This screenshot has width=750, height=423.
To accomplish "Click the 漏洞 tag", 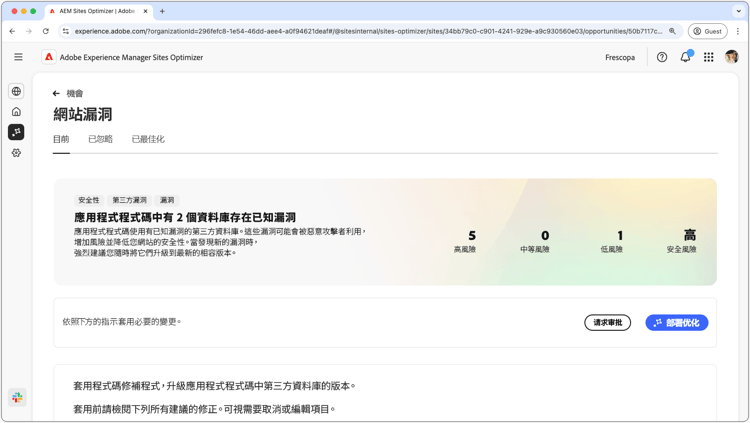I will point(167,200).
